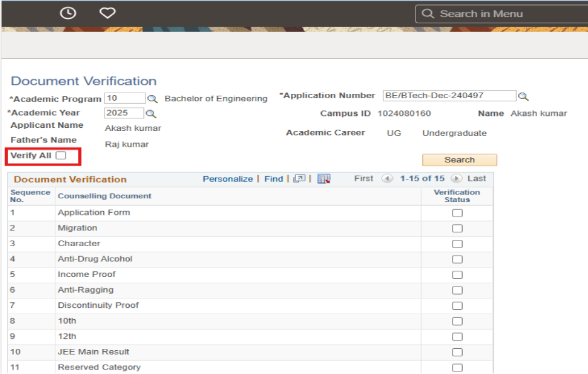Click the 1-15 of 15 row counter
The image size is (588, 374).
coord(422,179)
